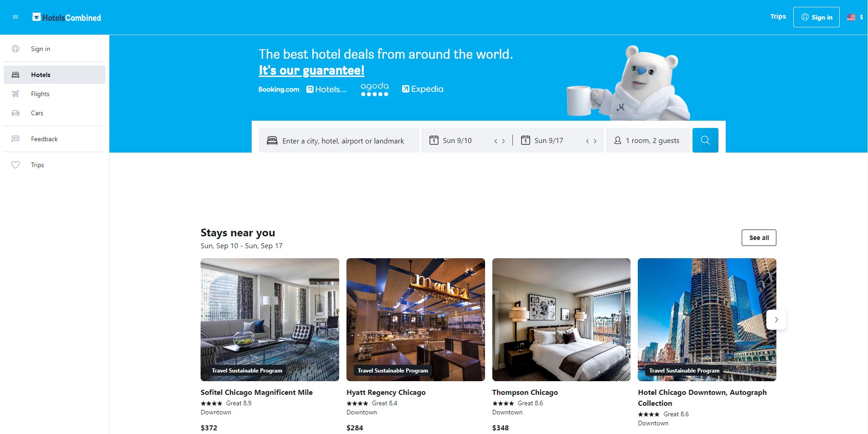868x434 pixels.
Task: Move check-out date back with previous arrow
Action: click(588, 141)
